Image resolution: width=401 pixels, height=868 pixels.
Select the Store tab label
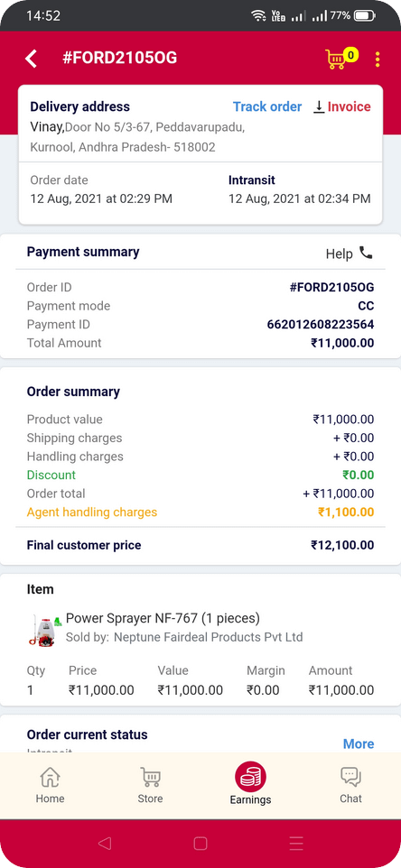150,799
